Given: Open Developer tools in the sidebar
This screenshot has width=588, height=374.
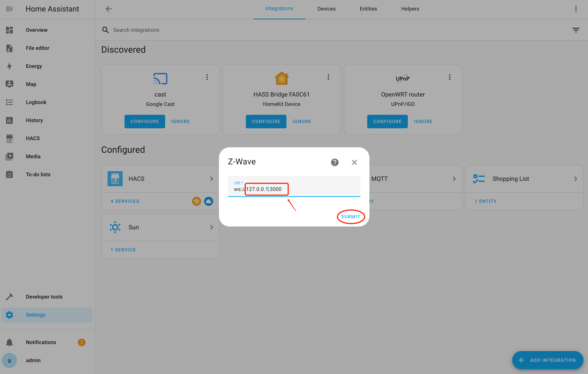Looking at the screenshot, I should click(x=44, y=297).
